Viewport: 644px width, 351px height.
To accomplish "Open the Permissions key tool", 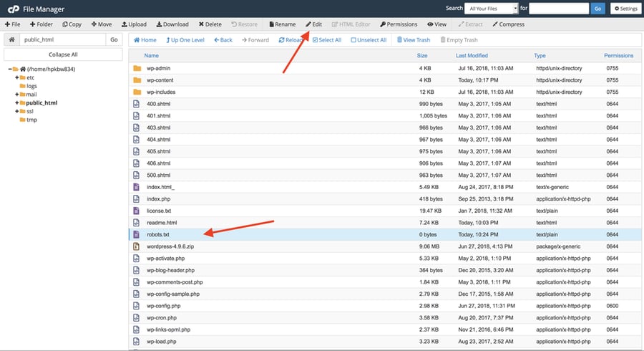I will pos(384,24).
